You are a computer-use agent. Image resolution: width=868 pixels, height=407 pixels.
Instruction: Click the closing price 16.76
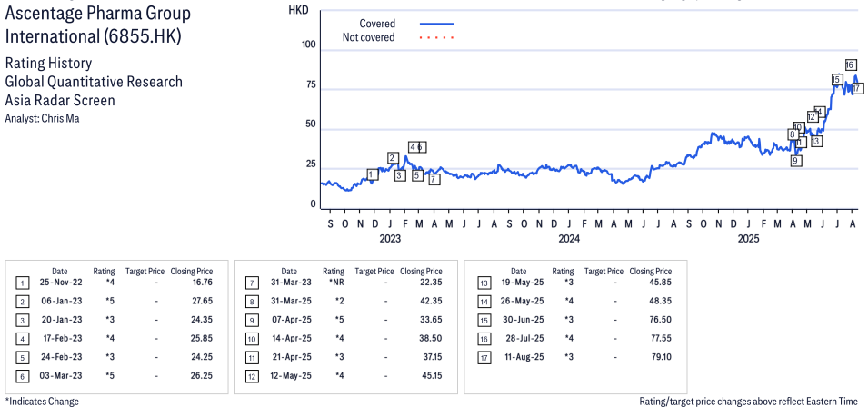tap(201, 282)
